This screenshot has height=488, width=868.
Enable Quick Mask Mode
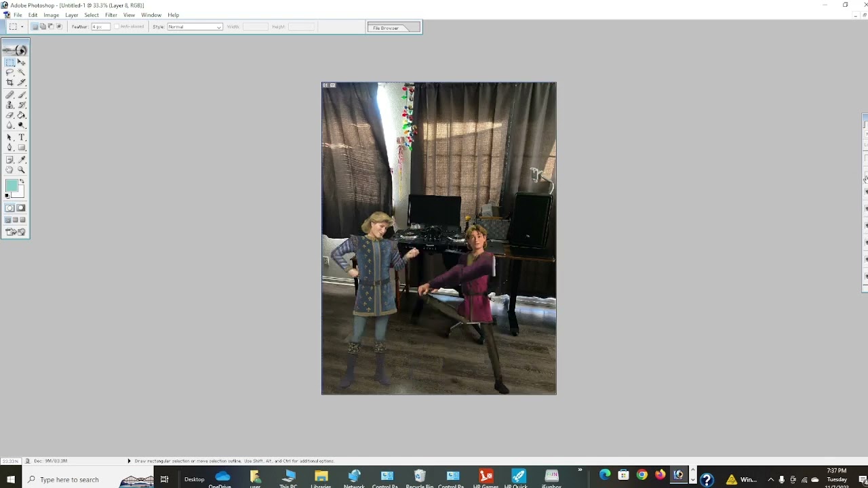click(x=21, y=207)
